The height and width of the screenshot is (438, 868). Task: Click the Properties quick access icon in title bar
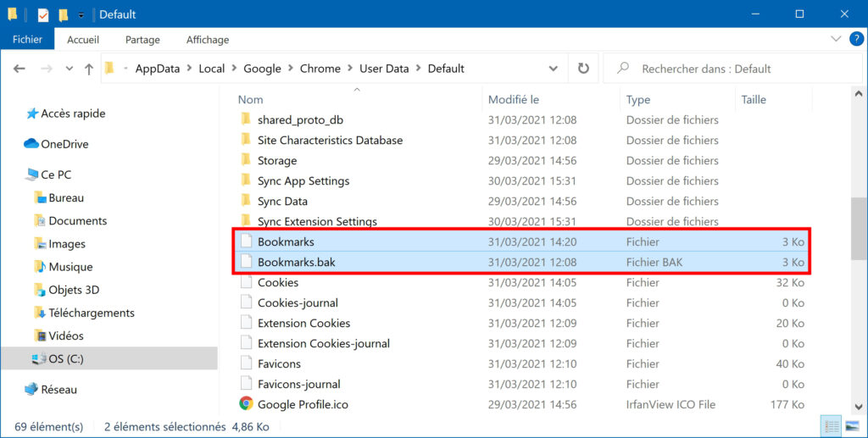[43, 14]
